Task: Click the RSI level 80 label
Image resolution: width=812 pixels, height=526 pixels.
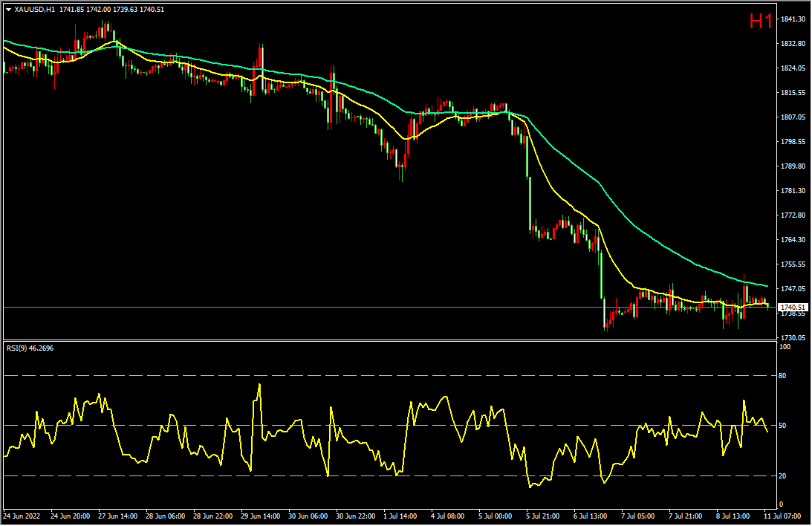Action: (782, 376)
